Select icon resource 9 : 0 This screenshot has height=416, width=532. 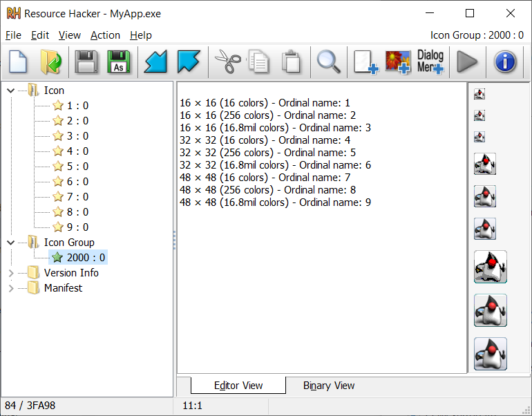click(x=70, y=227)
